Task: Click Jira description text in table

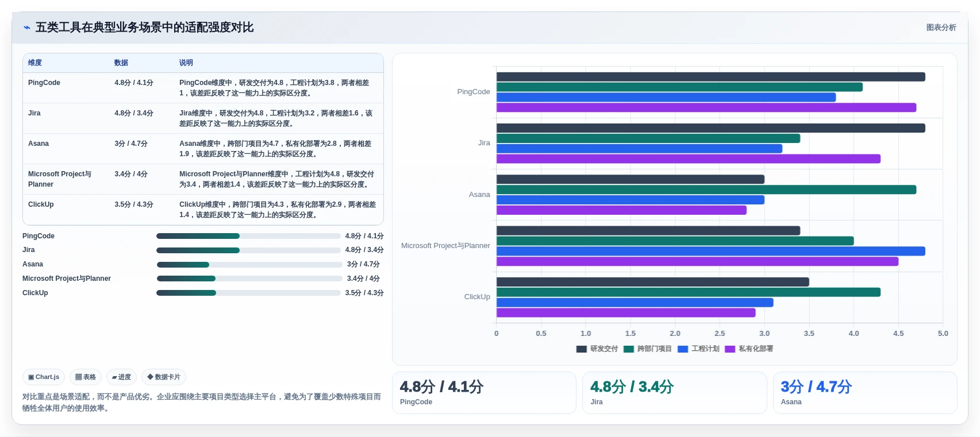Action: (276, 118)
